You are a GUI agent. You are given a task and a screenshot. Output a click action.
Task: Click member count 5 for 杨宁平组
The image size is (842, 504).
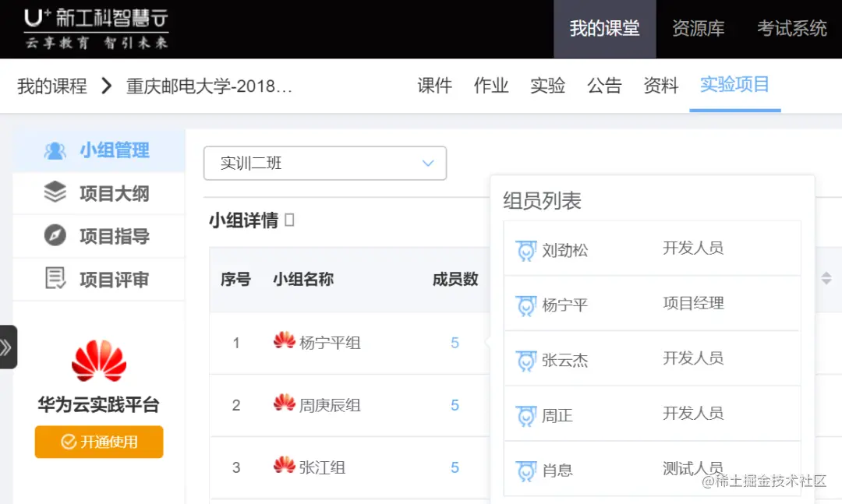(455, 343)
